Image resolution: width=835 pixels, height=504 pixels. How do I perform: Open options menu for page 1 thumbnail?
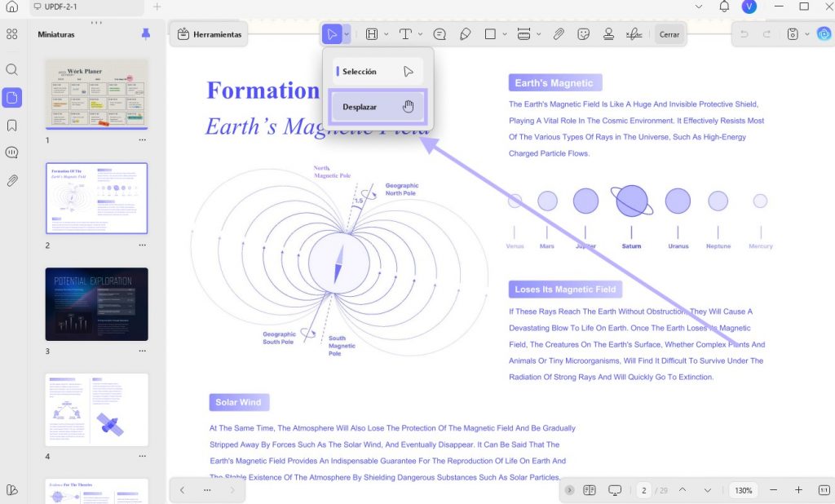(142, 139)
